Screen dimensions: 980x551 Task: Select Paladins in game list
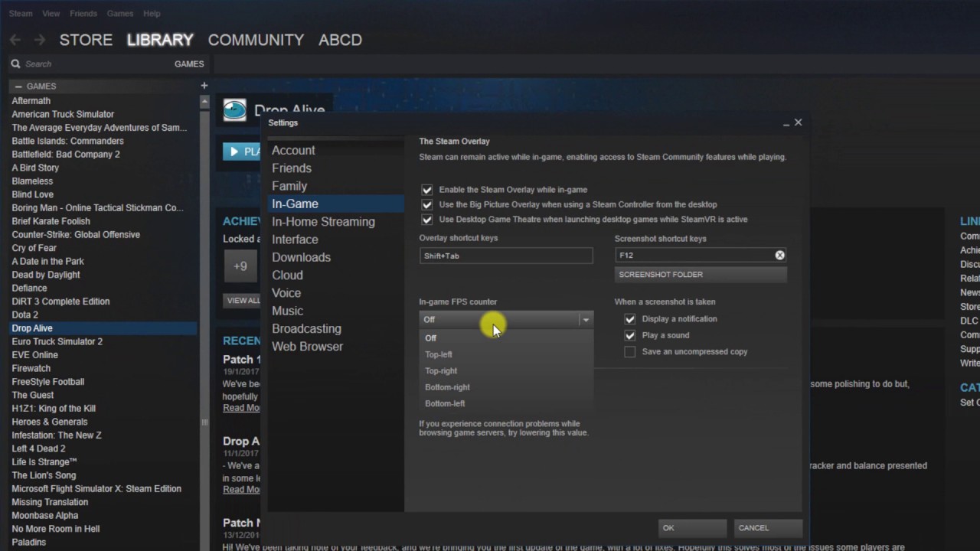click(x=29, y=543)
